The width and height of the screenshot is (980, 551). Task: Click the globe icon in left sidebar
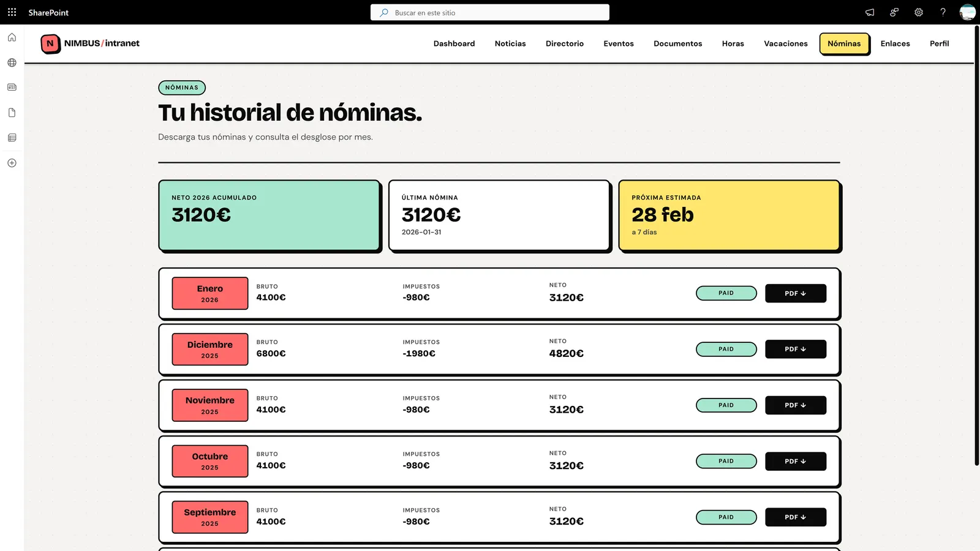[12, 62]
